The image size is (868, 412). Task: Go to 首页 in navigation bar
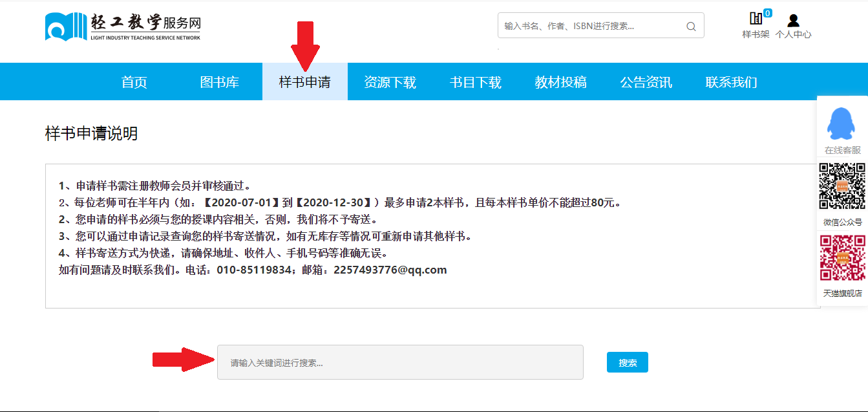[x=134, y=82]
